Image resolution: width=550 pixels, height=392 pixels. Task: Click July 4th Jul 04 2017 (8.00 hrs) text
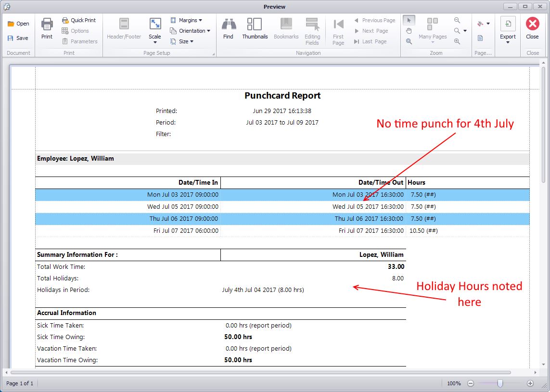263,290
